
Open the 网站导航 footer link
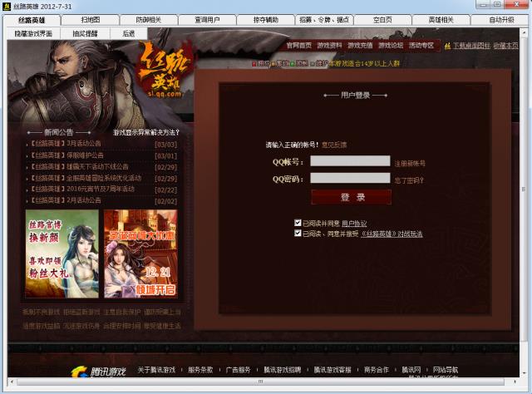click(x=446, y=370)
